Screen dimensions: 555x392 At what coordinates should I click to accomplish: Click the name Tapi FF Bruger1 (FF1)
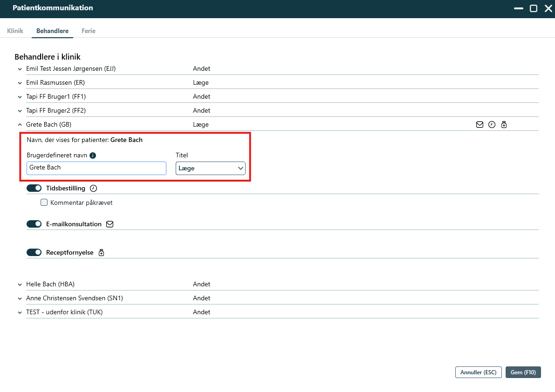click(56, 96)
